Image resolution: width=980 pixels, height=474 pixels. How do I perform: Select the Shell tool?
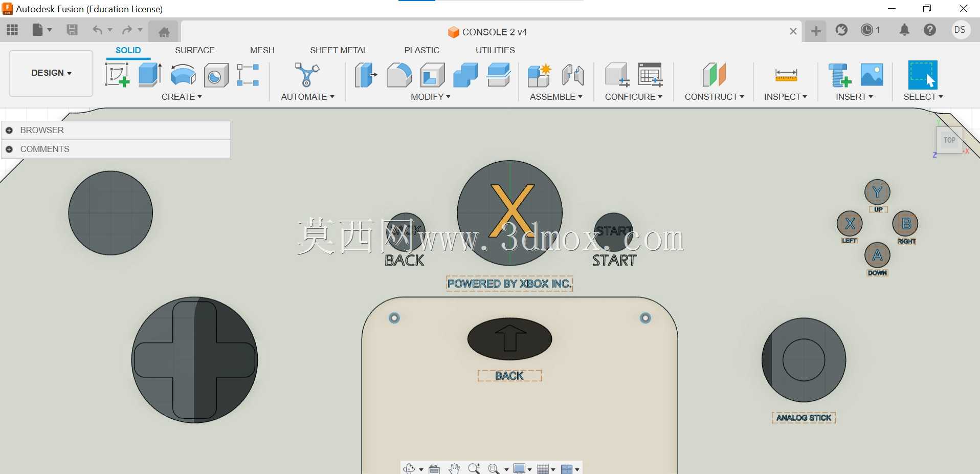[432, 75]
